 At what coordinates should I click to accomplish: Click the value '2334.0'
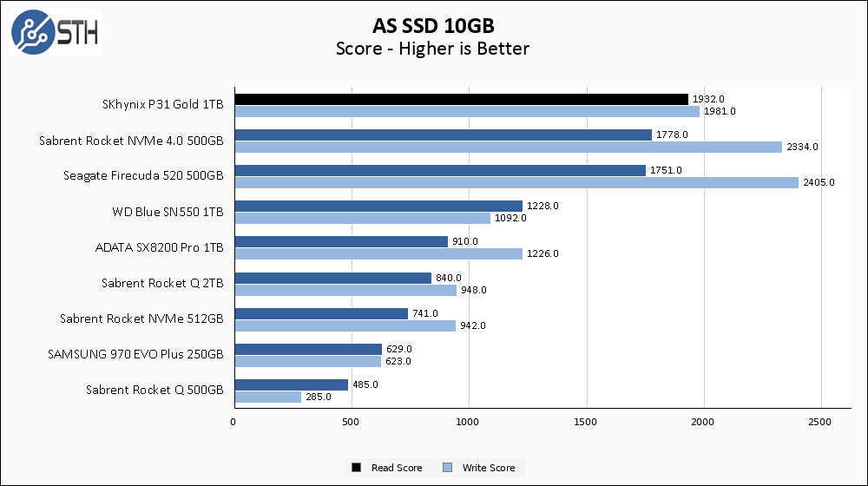pyautogui.click(x=802, y=147)
